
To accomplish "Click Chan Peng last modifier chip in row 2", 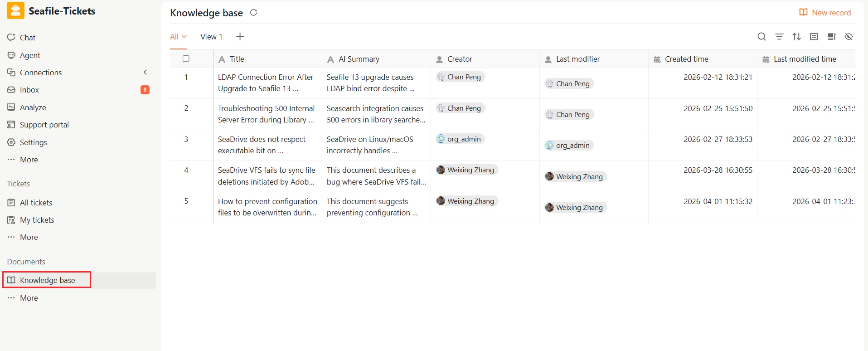I will pos(569,115).
